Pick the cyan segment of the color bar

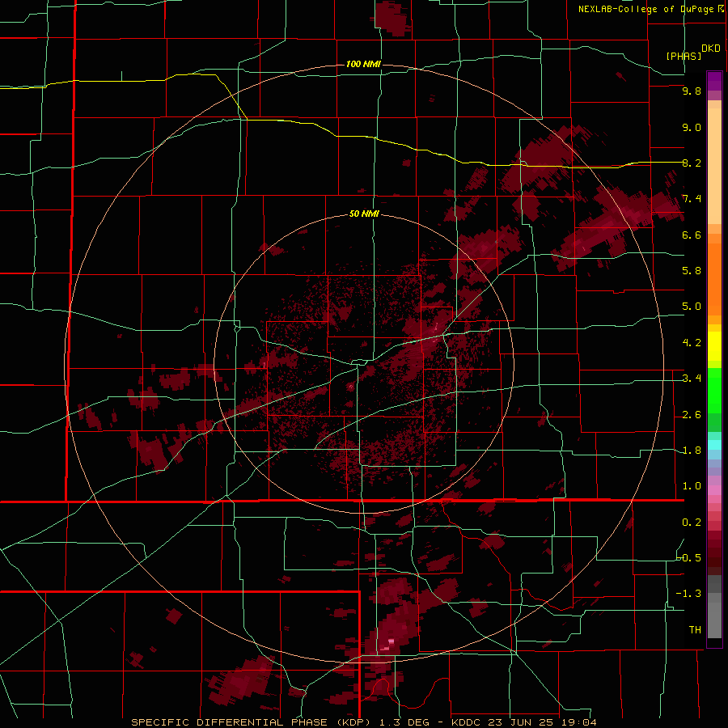click(x=714, y=445)
